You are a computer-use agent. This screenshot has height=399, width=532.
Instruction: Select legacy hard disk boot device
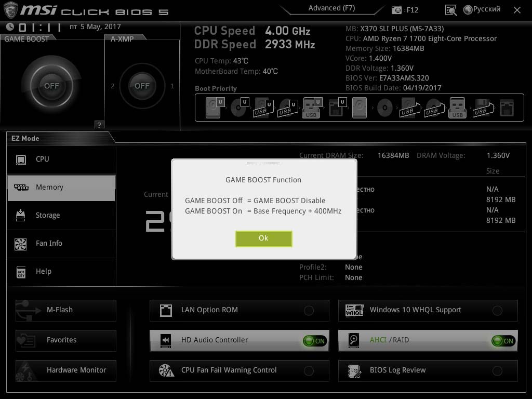tap(360, 108)
